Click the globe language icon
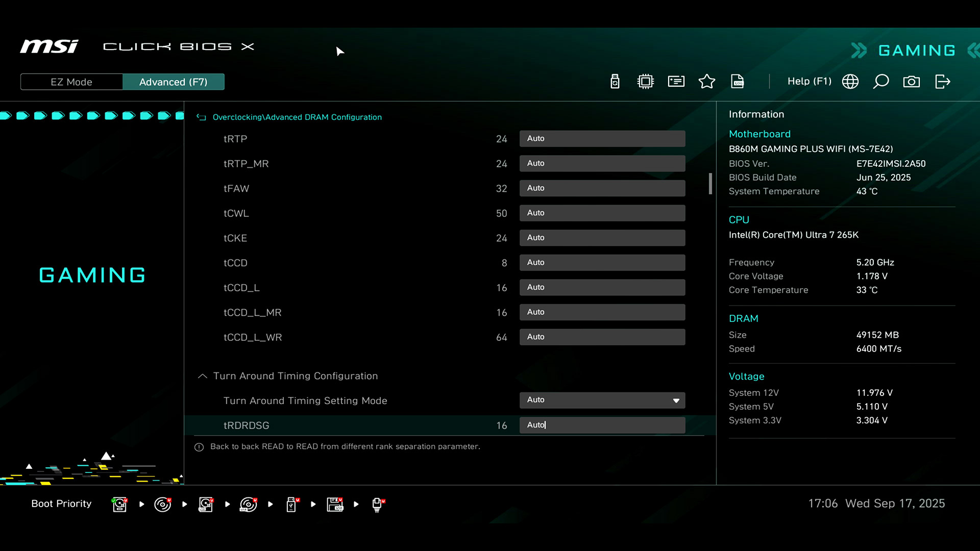 (850, 82)
